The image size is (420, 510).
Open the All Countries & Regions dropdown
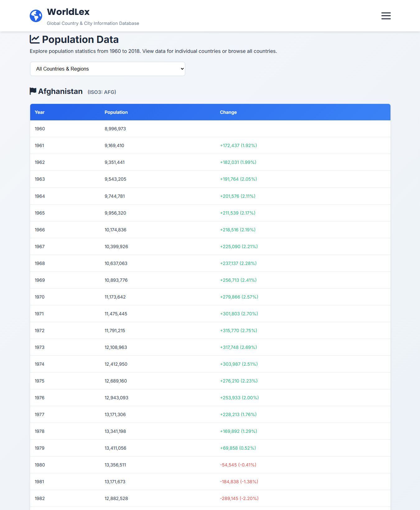108,69
